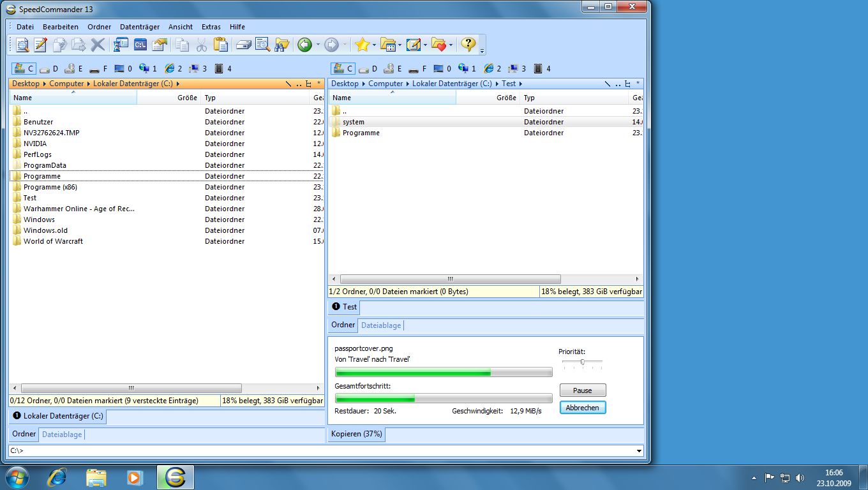Open the Windows Start menu
Viewport: 868px width, 490px height.
click(x=17, y=477)
